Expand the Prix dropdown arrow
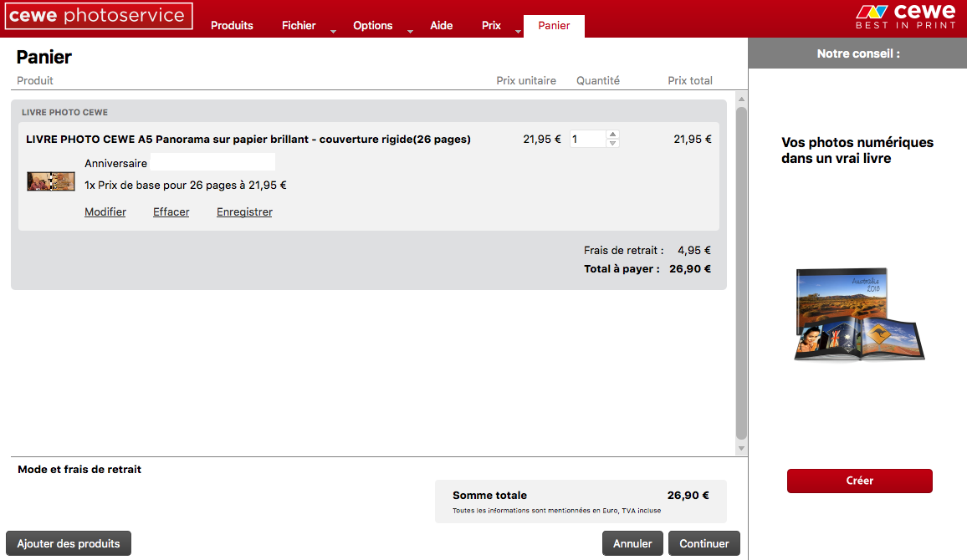The width and height of the screenshot is (967, 560). coord(518,32)
